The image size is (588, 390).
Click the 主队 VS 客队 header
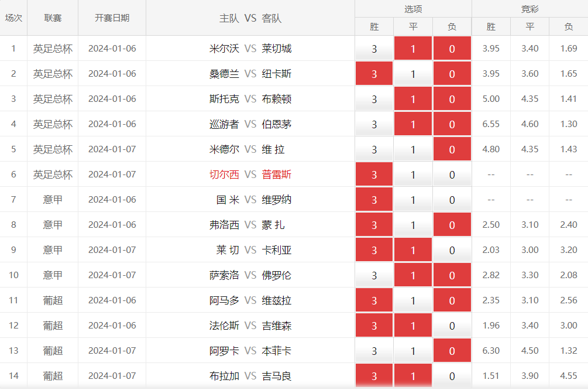pos(250,18)
